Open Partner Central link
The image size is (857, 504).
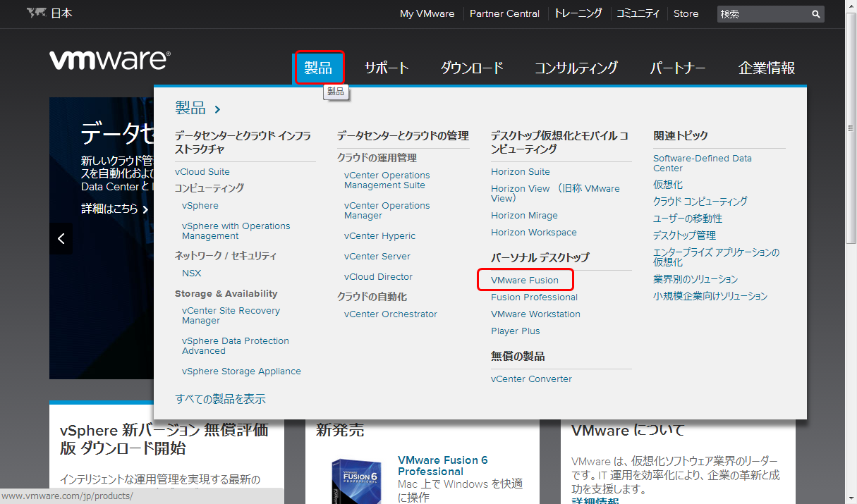[504, 13]
